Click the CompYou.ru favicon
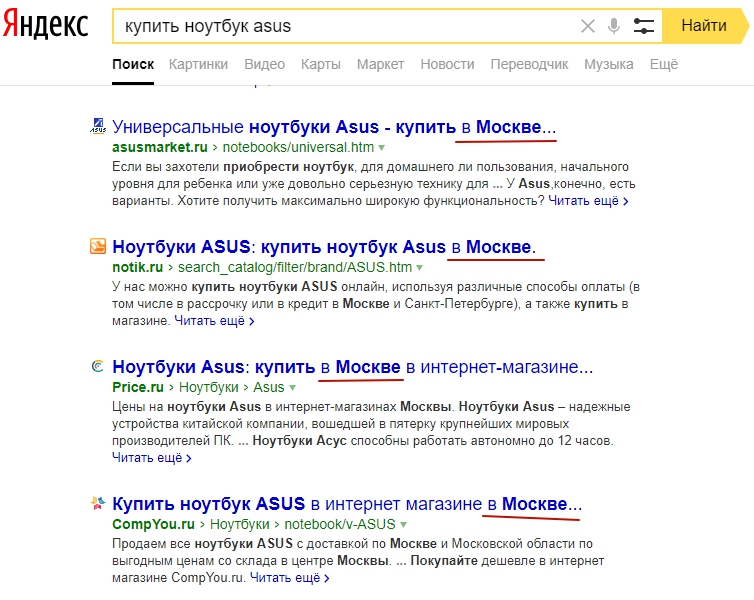 (x=98, y=503)
